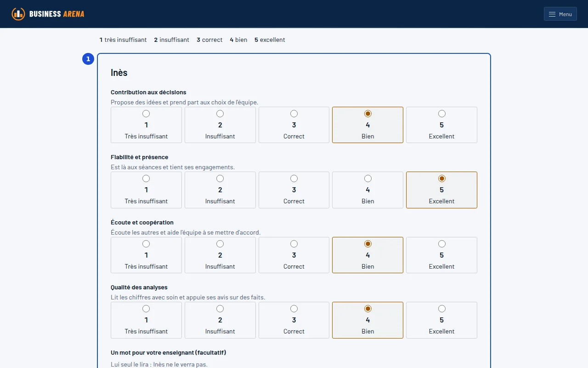Choose 4 Bien for Fiabilité et présence
The height and width of the screenshot is (368, 588).
367,190
